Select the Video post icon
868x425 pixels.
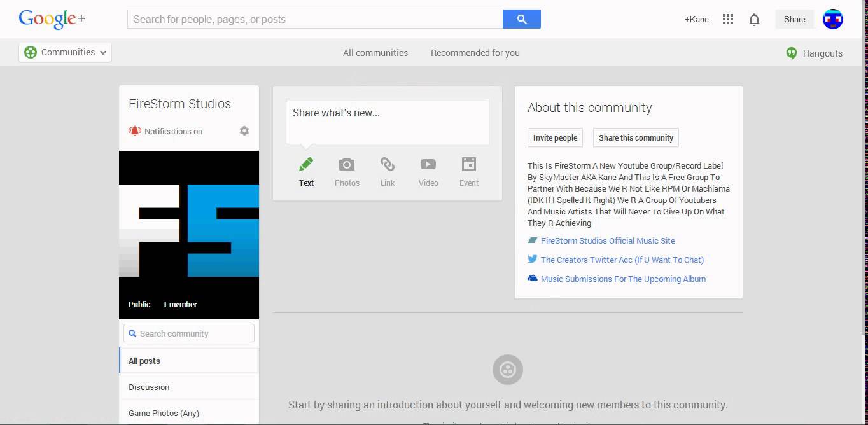click(x=428, y=165)
